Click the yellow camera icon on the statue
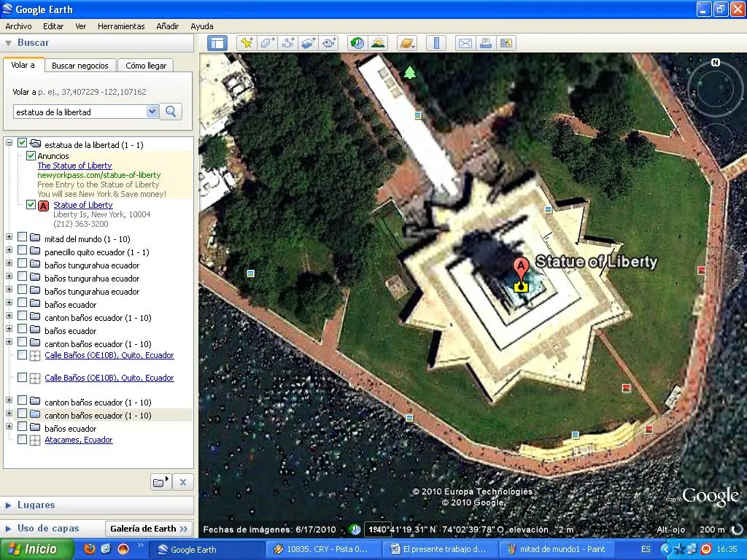This screenshot has width=747, height=560. click(x=521, y=286)
